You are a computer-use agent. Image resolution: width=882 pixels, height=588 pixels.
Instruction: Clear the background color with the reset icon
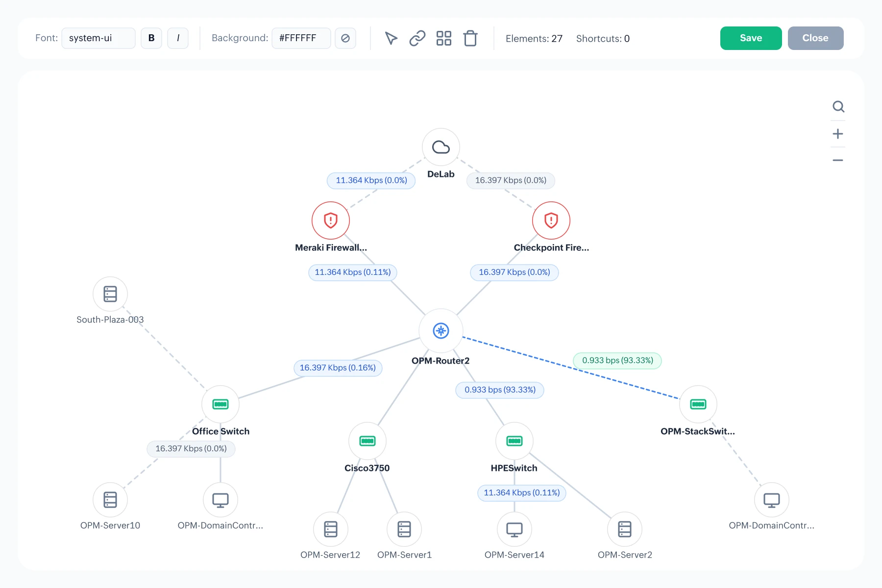click(x=345, y=38)
